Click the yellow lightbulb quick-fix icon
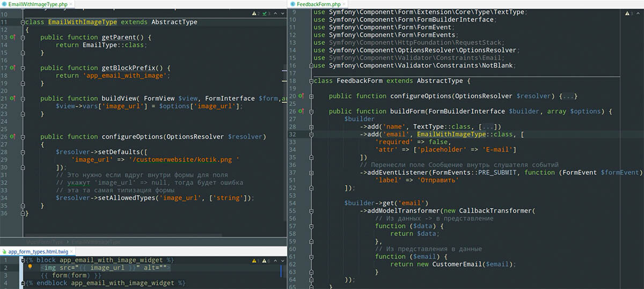The width and height of the screenshot is (644, 289). coord(31,267)
